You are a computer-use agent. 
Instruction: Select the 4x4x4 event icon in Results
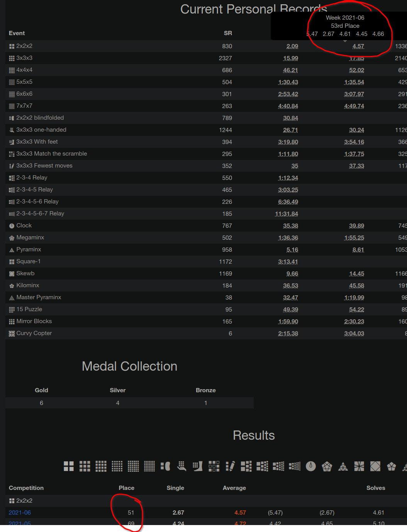101,466
